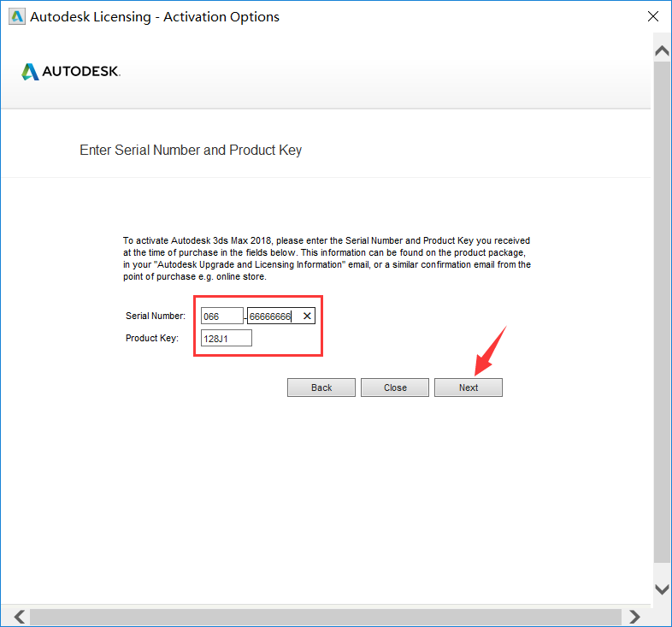Click the "Product Key:" label
The height and width of the screenshot is (627, 672).
pos(152,339)
